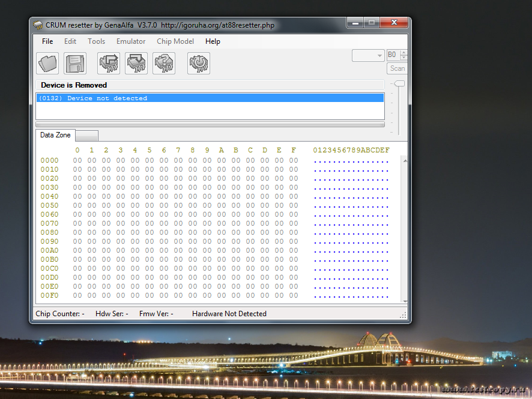Image resolution: width=532 pixels, height=399 pixels.
Task: Click the 0040 row address label
Action: (49, 196)
